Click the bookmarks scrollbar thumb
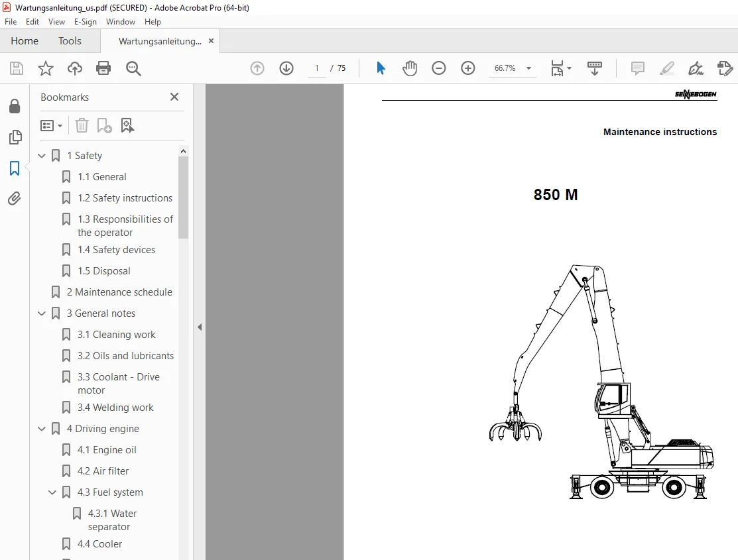Screen dimensions: 738x560 pyautogui.click(x=184, y=197)
